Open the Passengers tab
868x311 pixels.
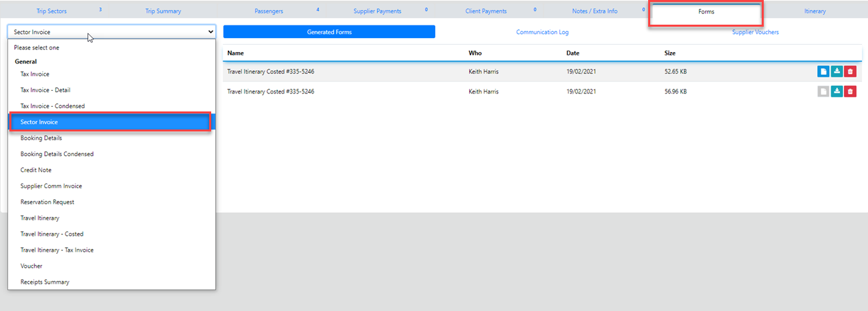269,11
